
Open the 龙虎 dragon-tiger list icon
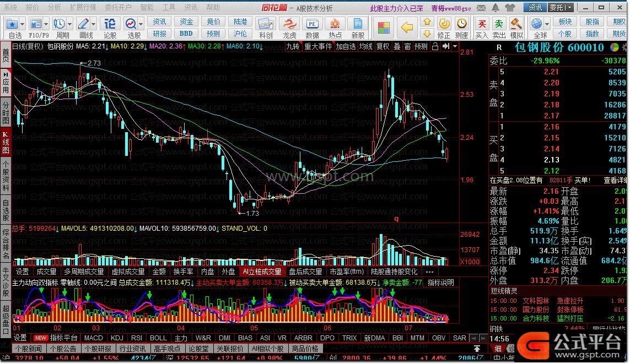pyautogui.click(x=289, y=24)
